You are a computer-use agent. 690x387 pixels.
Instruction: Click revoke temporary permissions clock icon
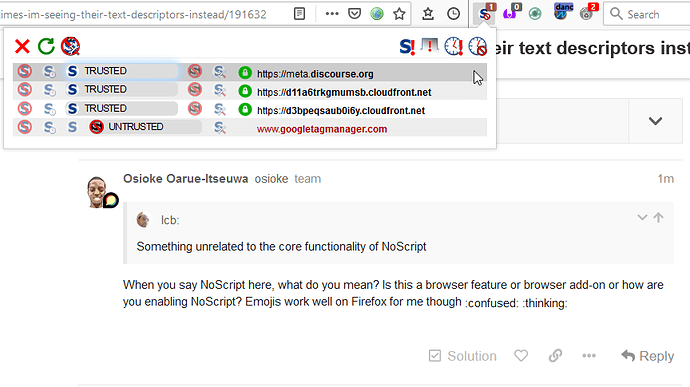[477, 46]
